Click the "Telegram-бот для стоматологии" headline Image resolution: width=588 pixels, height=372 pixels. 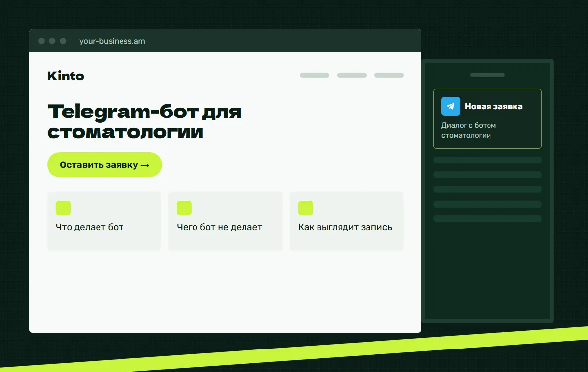point(145,122)
